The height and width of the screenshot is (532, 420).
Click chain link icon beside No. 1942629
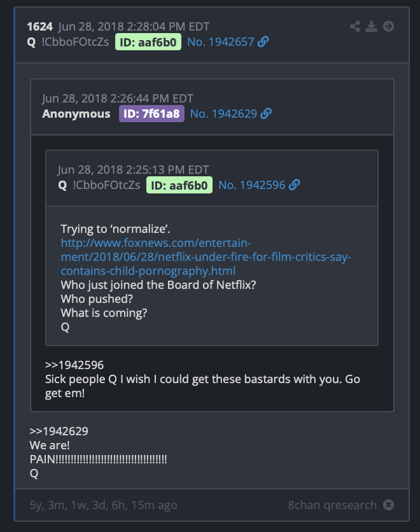point(266,114)
